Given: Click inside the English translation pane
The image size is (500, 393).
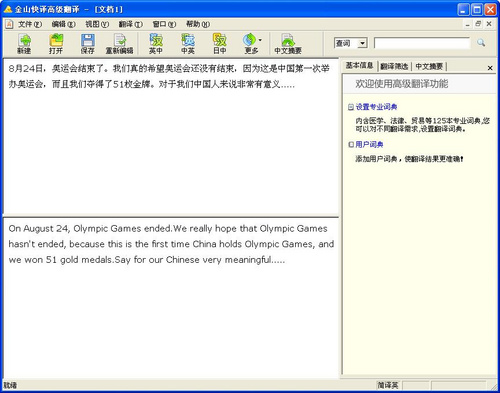Looking at the screenshot, I should point(171,298).
